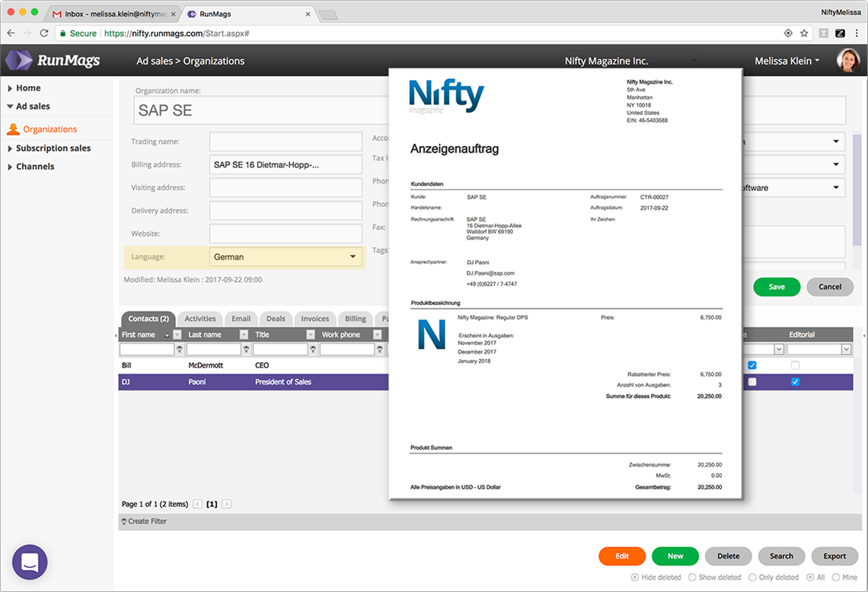Tick Editorial checkbox for Bill McDermott
The image size is (868, 592).
coord(795,365)
